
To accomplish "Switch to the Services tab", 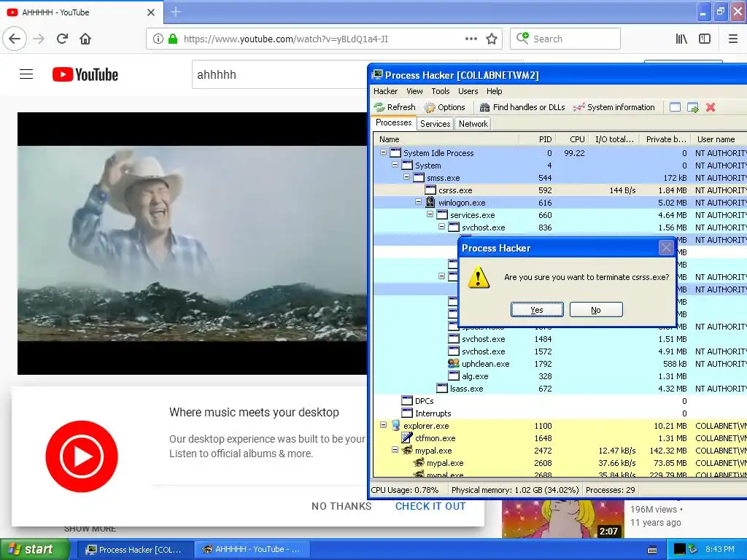I will point(435,124).
